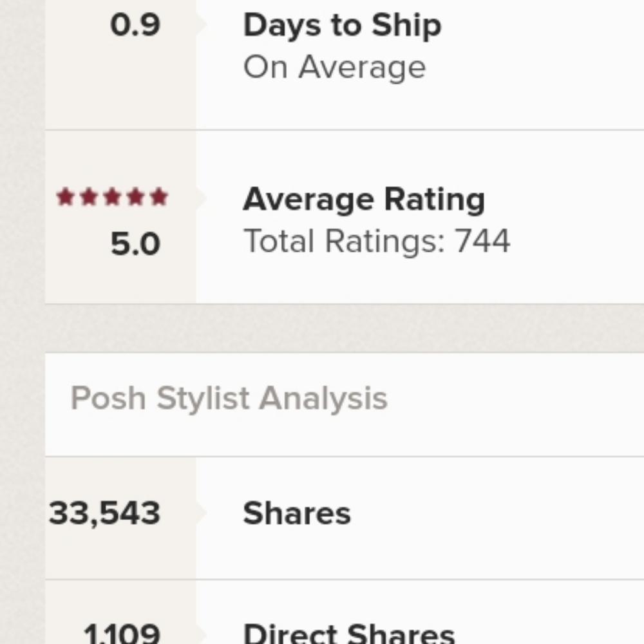Click the first red star
Image resolution: width=644 pixels, height=644 pixels.
pyautogui.click(x=65, y=196)
